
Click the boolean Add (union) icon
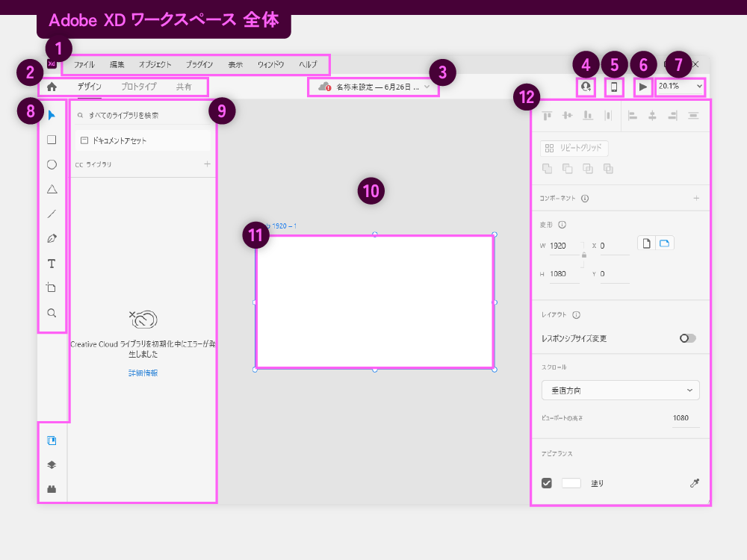[x=547, y=169]
